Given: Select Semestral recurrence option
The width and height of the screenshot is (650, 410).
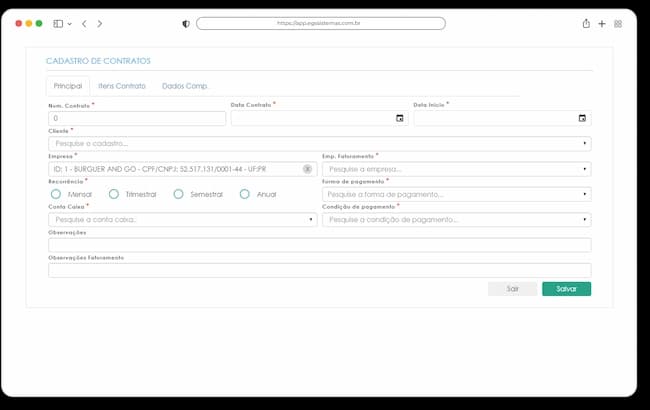Looking at the screenshot, I should click(178, 194).
